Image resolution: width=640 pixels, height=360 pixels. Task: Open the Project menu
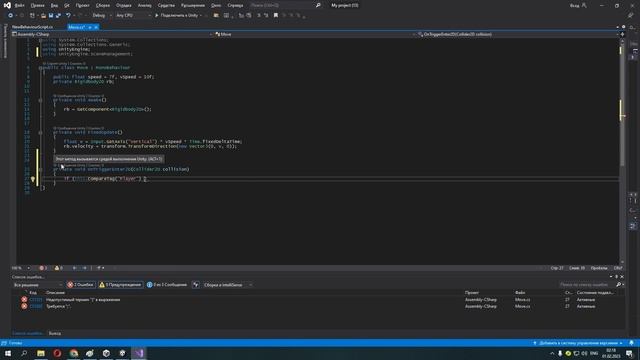[82, 5]
